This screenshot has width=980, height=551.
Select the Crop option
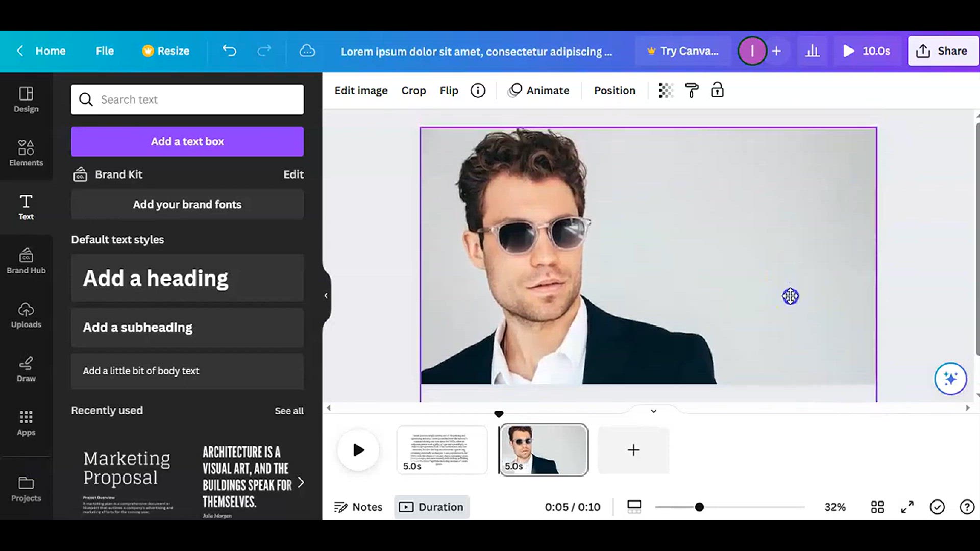click(413, 90)
